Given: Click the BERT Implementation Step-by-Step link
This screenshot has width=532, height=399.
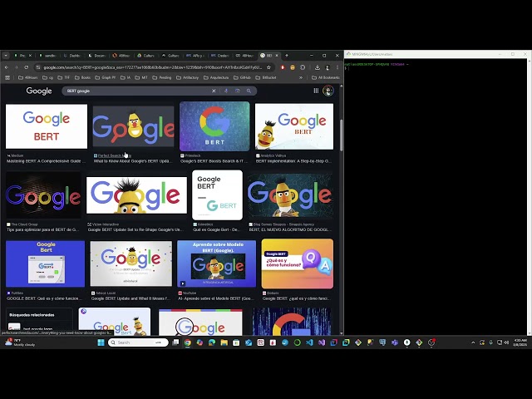Looking at the screenshot, I should click(x=294, y=161).
